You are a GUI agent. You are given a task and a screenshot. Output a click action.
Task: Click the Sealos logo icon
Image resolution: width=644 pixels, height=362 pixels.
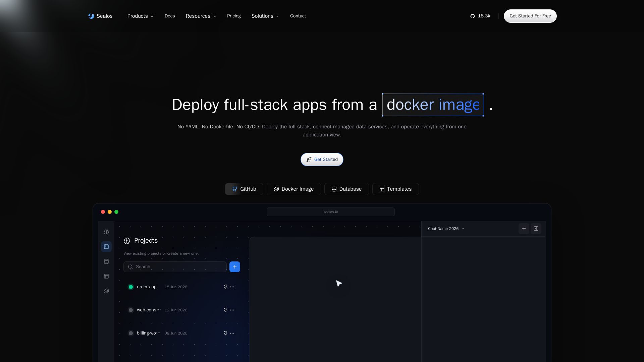[x=91, y=16]
